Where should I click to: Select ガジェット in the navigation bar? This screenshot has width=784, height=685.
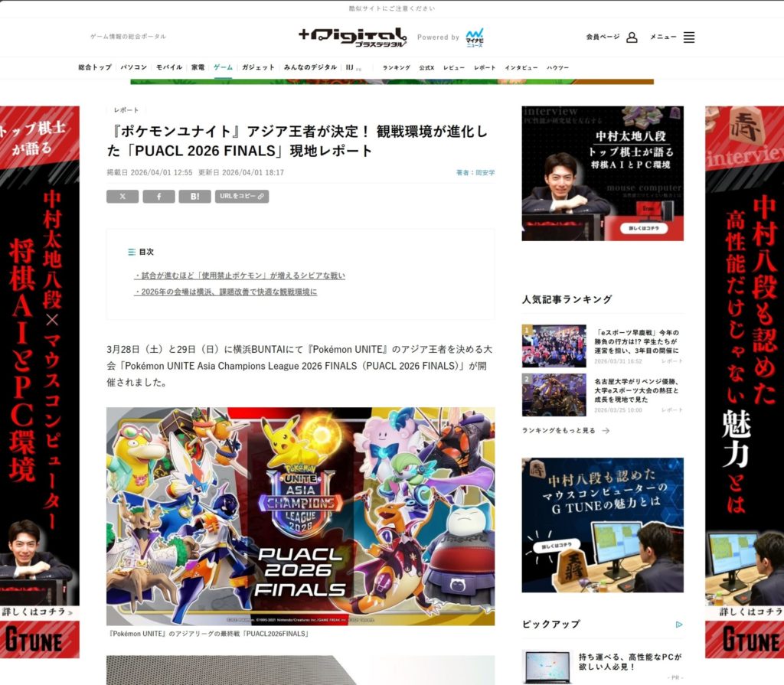tap(258, 67)
